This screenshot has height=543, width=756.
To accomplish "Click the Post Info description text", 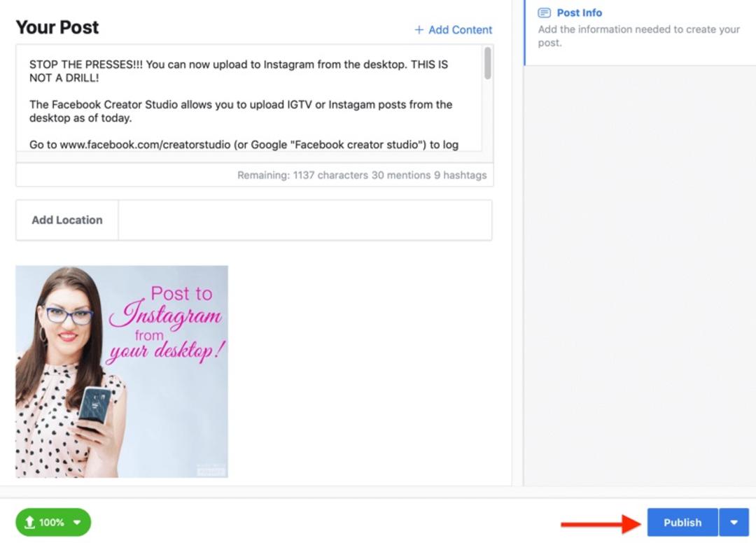I will [x=639, y=36].
